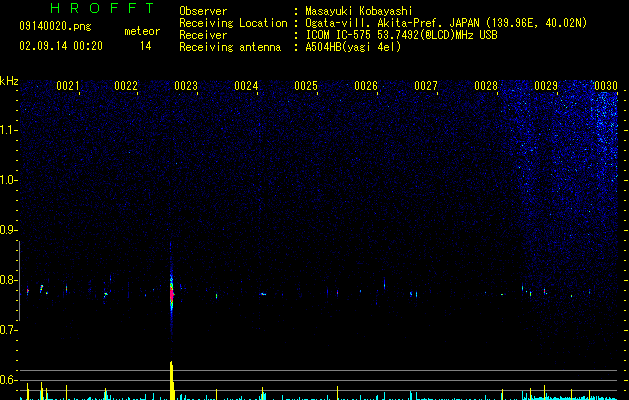Click the 0030 time marker
Screen dimensions: 629x400
click(606, 86)
